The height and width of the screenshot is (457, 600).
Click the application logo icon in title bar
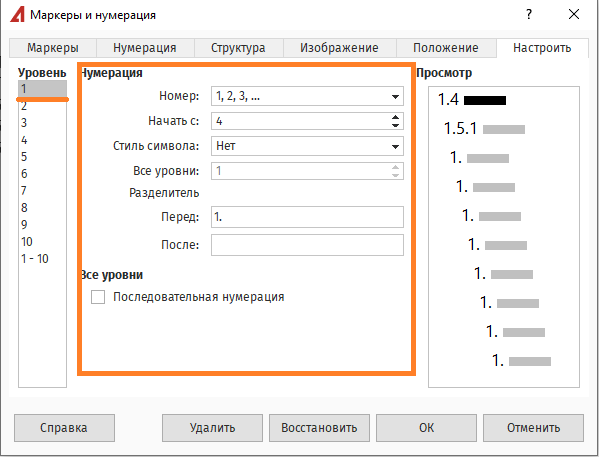pos(16,15)
